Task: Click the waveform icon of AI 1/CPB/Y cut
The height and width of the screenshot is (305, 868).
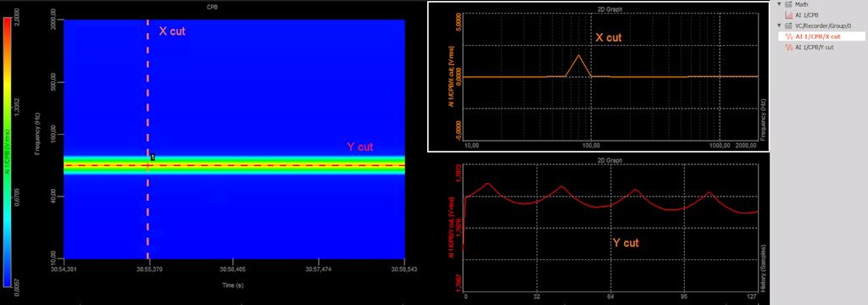Action: [x=789, y=47]
